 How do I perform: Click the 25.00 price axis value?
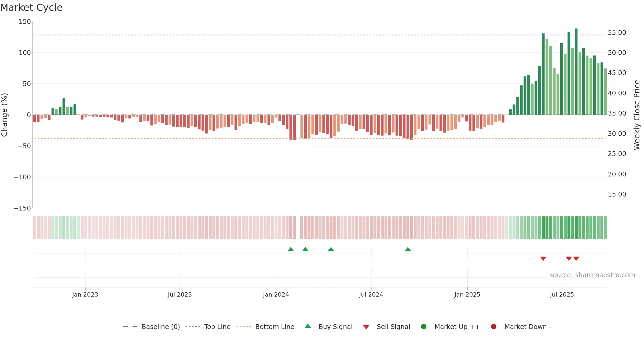(617, 154)
